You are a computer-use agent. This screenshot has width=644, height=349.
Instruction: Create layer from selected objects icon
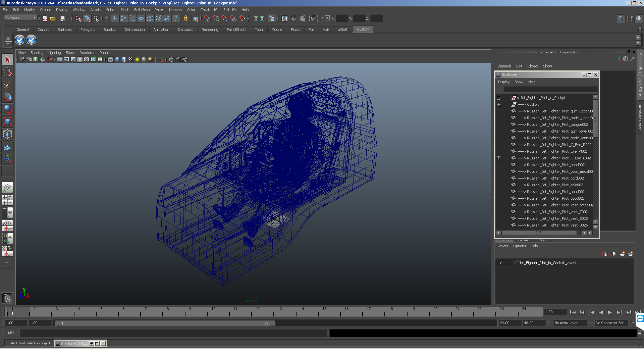[x=630, y=254]
